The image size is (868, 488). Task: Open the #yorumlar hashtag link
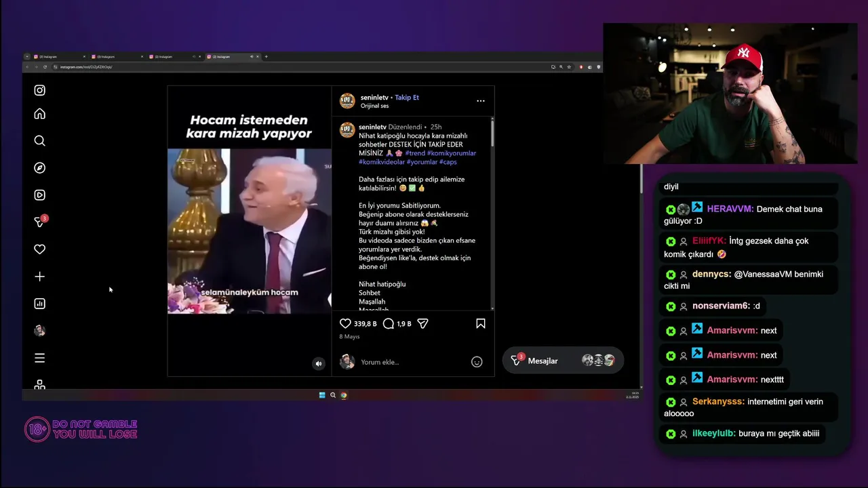point(422,162)
